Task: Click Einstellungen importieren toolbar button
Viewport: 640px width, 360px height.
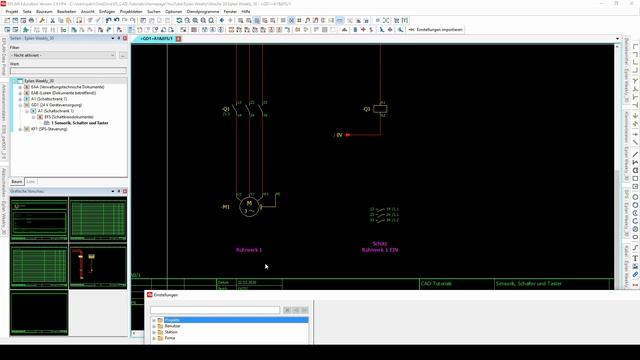Action: pos(436,30)
